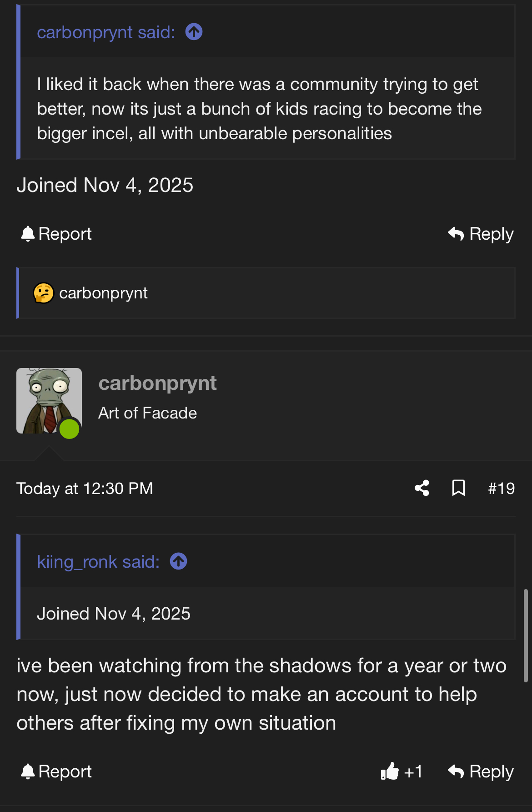Bookmark post #19
The height and width of the screenshot is (812, 532).
tap(458, 488)
